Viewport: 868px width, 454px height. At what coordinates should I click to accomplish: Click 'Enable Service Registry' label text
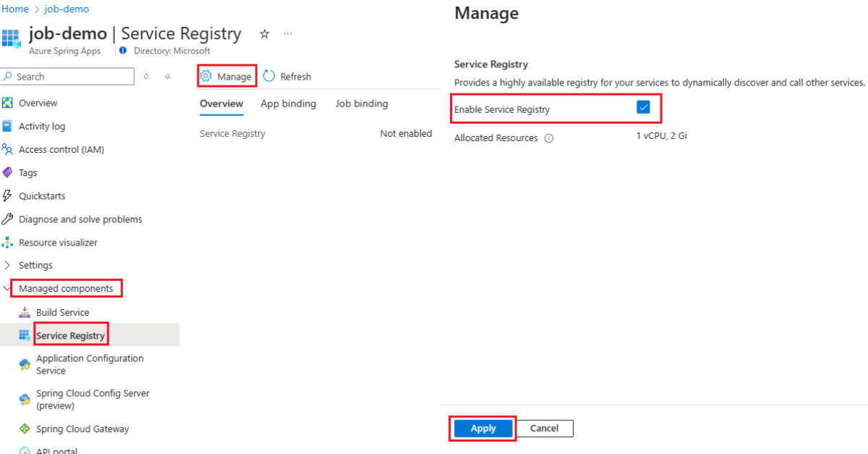click(502, 110)
